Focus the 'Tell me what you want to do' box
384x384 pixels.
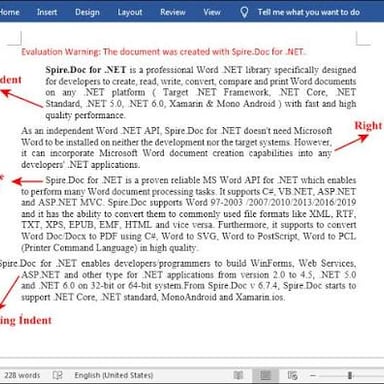309,12
